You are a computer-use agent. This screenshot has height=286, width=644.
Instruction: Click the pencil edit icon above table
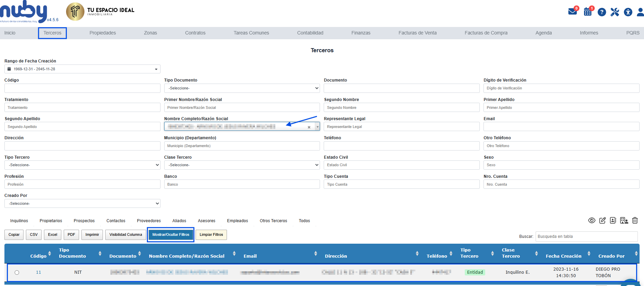pos(602,220)
